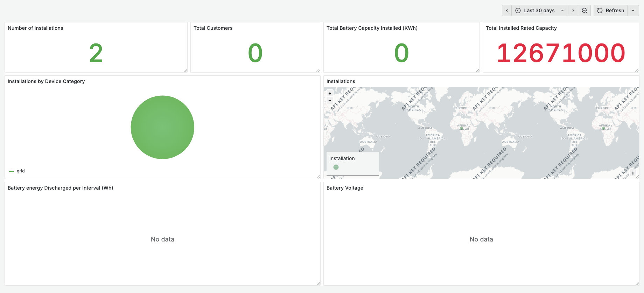Zoom out on the Installations map
This screenshot has width=644, height=293.
[x=330, y=100]
